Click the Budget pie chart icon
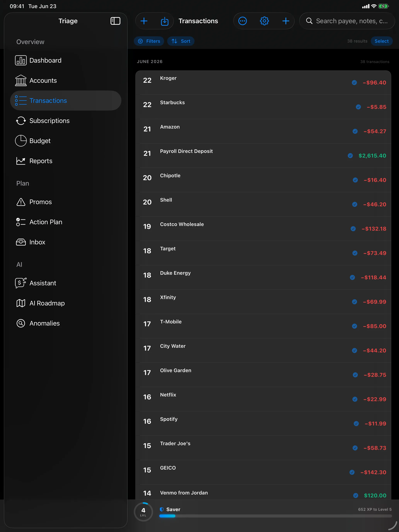This screenshot has height=532, width=399. tap(21, 141)
